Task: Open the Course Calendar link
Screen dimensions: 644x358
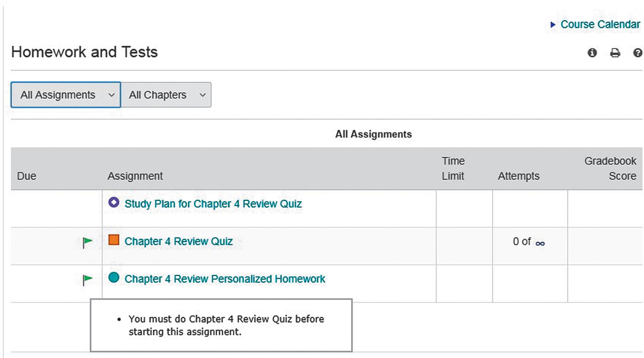Action: coord(600,24)
